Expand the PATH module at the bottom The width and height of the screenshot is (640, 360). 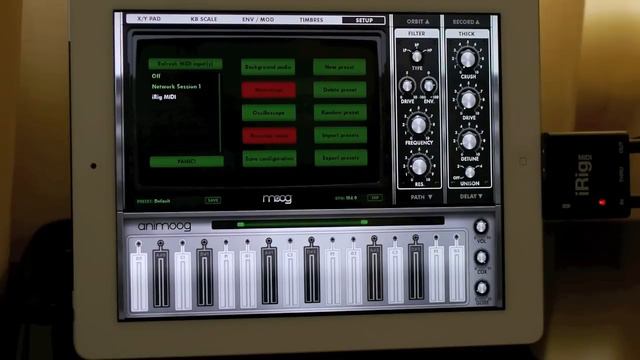(421, 197)
